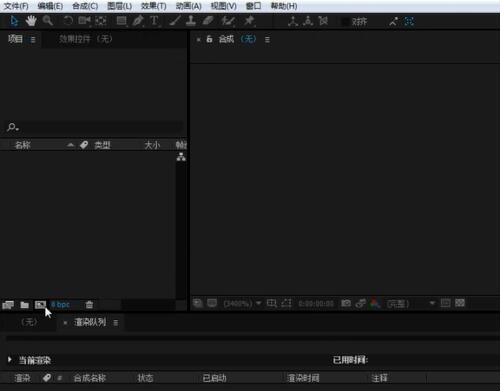Select the Pan Behind anchor point tool
Viewport: 501px width, 391px height.
point(100,21)
